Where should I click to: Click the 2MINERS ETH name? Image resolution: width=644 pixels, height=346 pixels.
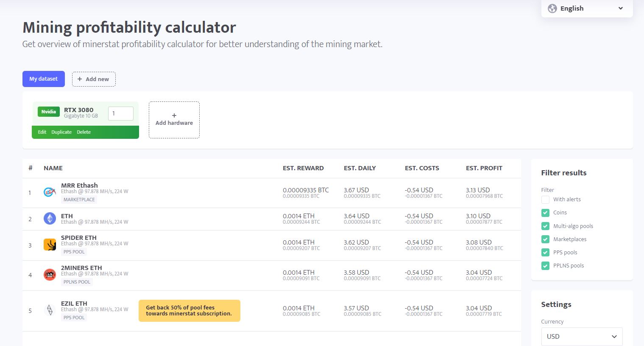pos(81,268)
